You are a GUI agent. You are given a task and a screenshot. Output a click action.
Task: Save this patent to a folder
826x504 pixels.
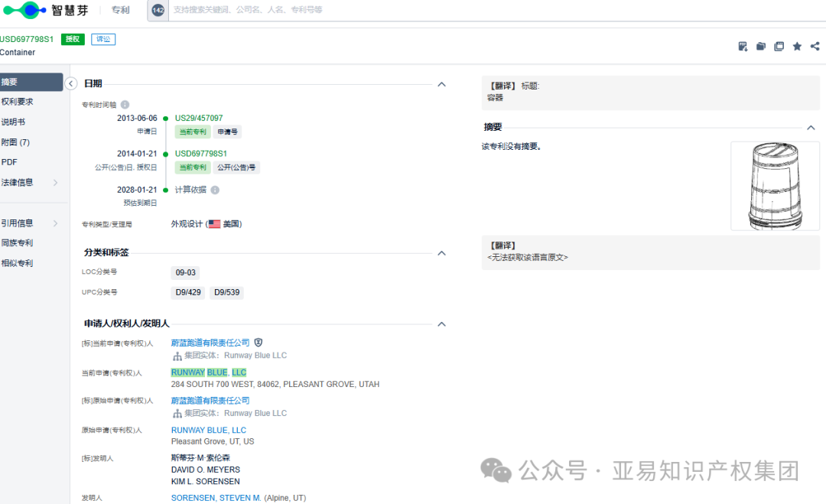tap(761, 46)
